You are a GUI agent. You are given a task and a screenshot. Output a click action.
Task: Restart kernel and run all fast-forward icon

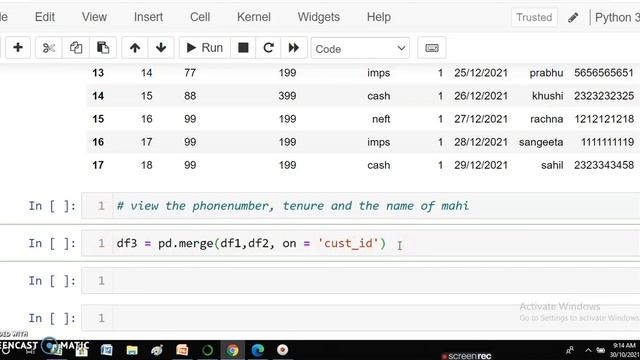[x=293, y=48]
